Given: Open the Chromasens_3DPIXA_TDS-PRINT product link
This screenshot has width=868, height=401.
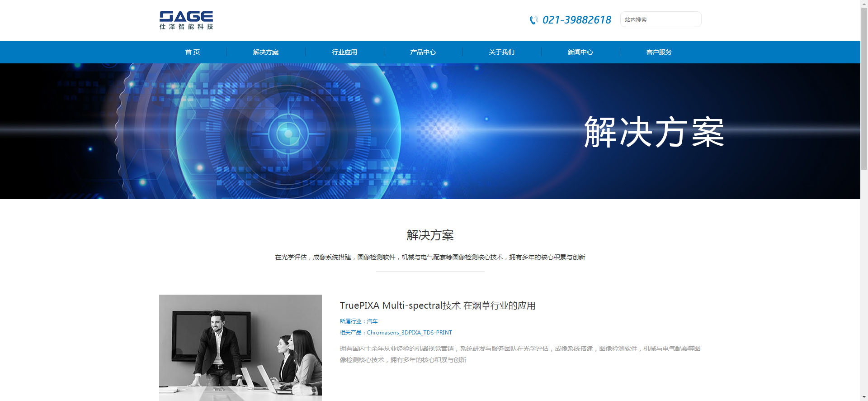Looking at the screenshot, I should (396, 333).
